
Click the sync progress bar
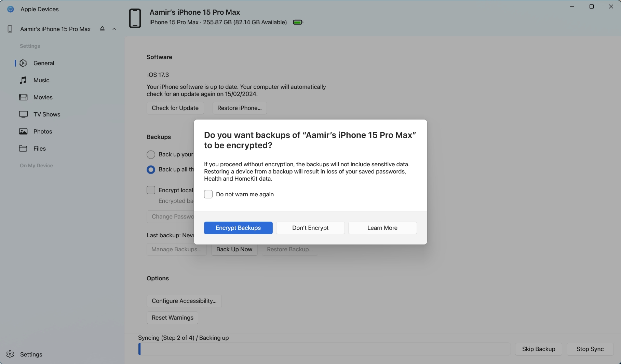(x=324, y=349)
